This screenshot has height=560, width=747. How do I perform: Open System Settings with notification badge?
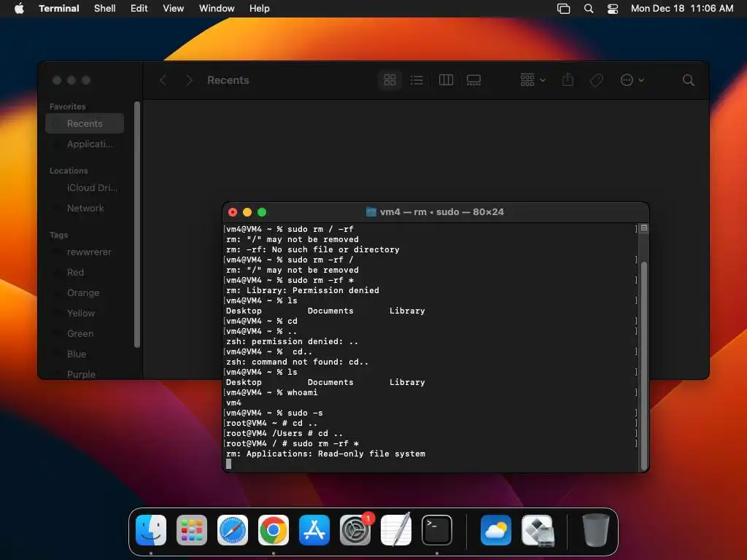pos(355,530)
